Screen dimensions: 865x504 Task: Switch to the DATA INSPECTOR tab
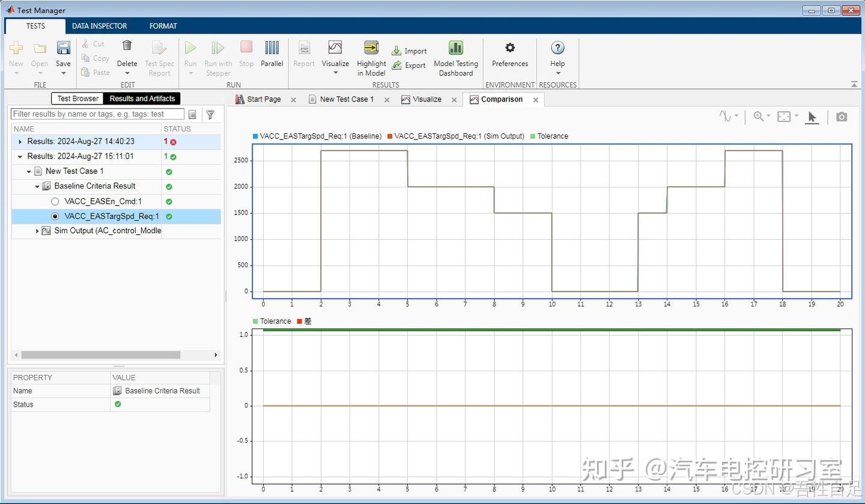[x=99, y=26]
